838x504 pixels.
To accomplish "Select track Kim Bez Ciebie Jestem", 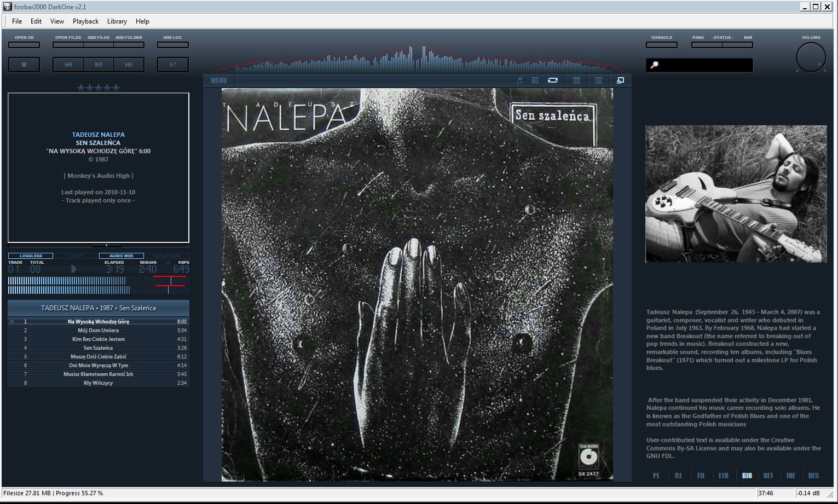I will click(x=99, y=339).
